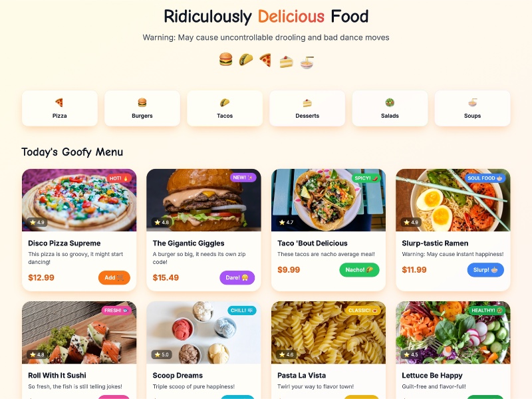Image resolution: width=532 pixels, height=399 pixels.
Task: Click the cake slice emoji under the headline
Action: (286, 62)
